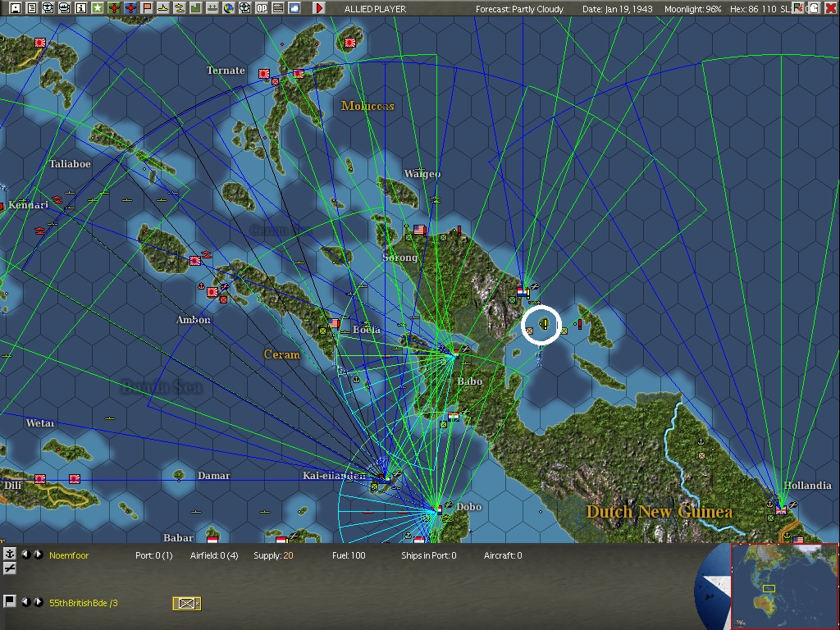The height and width of the screenshot is (630, 840).
Task: Click the world minimap in bottom-right corner
Action: tap(783, 586)
